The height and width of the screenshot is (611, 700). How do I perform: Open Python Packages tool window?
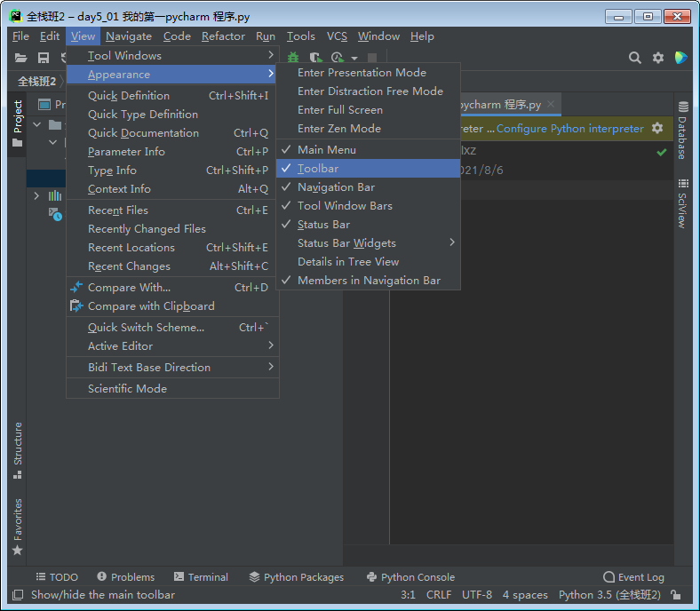[x=297, y=577]
